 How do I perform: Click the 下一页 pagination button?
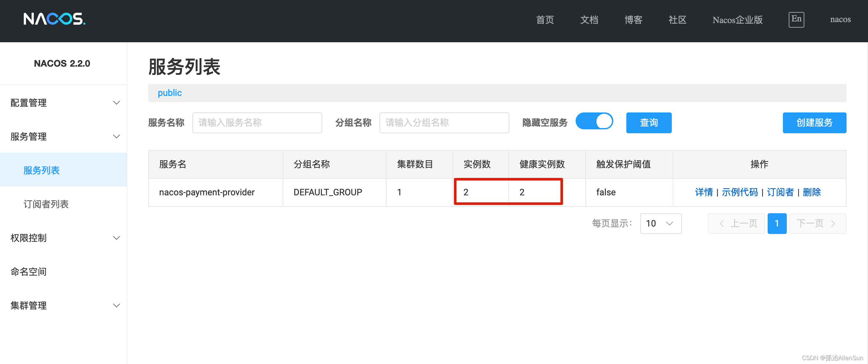coord(817,224)
